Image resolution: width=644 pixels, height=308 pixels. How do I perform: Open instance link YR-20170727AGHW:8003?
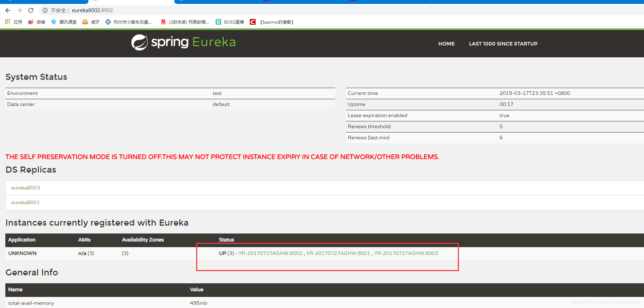pos(406,253)
